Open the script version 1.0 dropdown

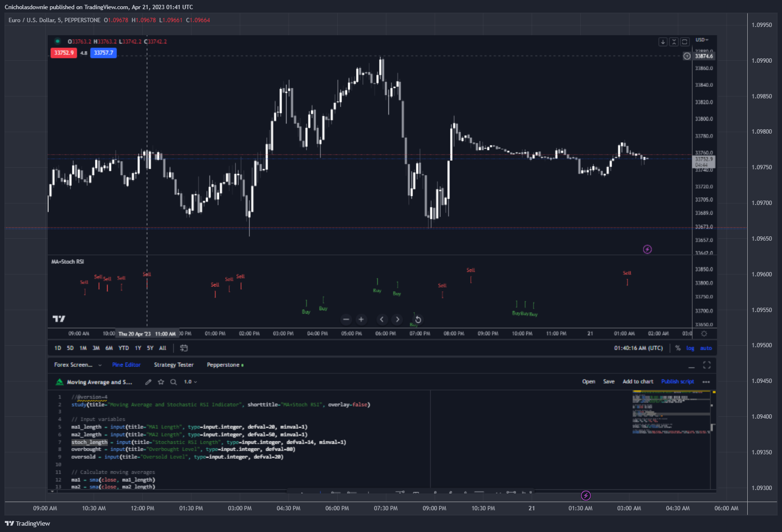pyautogui.click(x=191, y=382)
